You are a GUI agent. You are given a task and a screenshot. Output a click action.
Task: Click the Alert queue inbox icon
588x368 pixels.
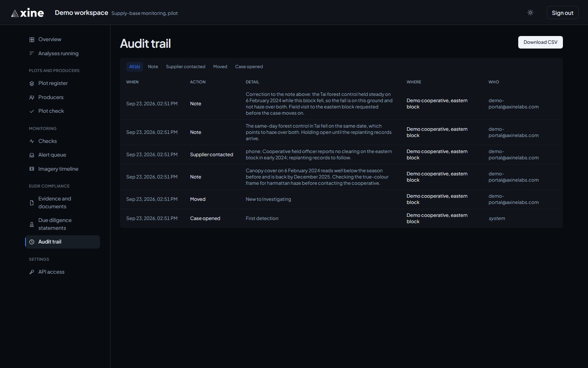pos(32,155)
